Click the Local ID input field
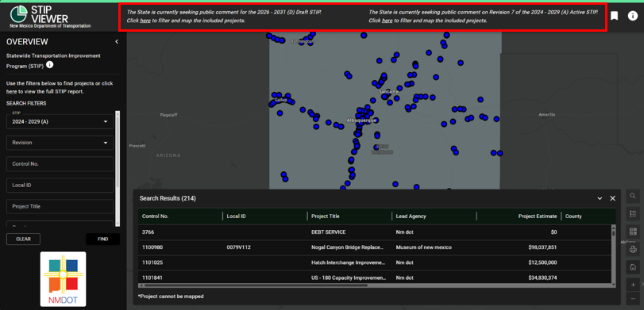Image resolution: width=644 pixels, height=310 pixels. (60, 185)
